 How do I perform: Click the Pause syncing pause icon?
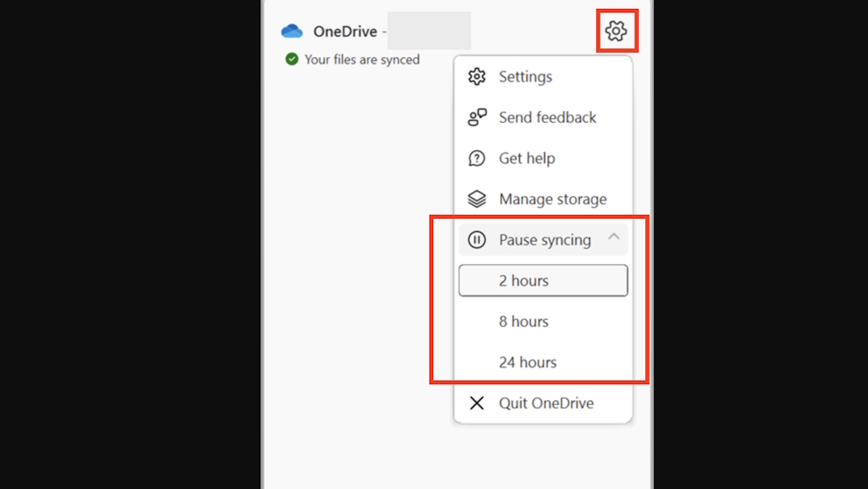477,240
